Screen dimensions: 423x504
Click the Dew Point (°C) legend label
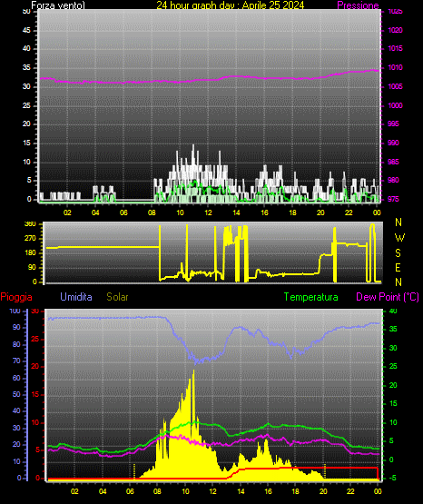[x=388, y=297]
